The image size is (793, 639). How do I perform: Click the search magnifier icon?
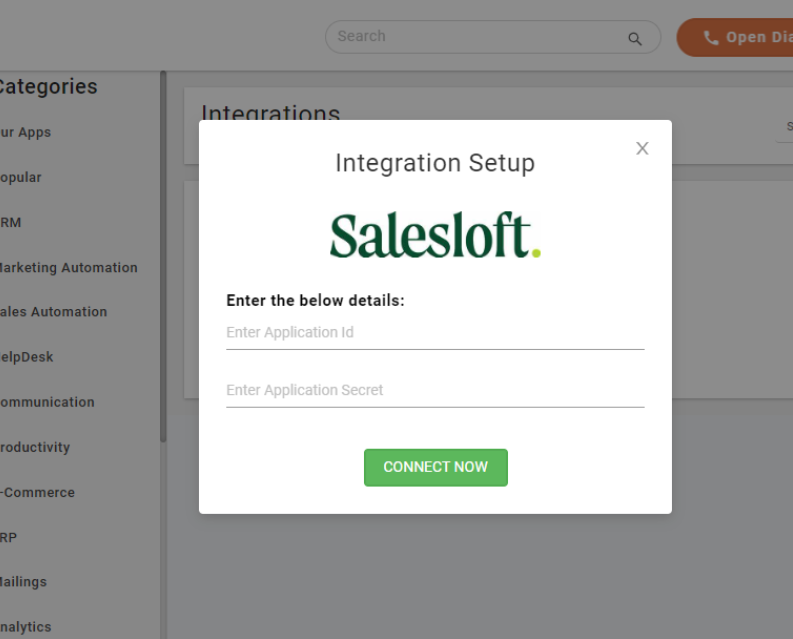pyautogui.click(x=635, y=39)
